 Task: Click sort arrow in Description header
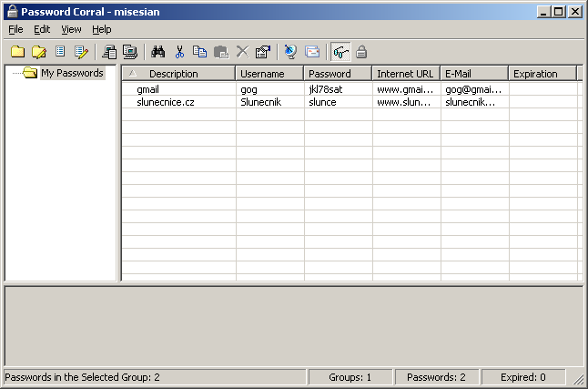click(x=133, y=74)
